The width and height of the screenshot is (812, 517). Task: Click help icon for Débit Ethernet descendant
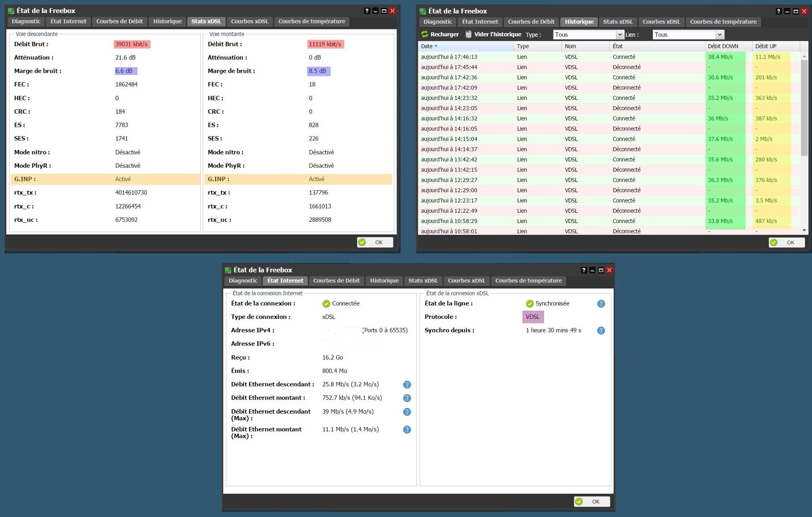407,385
